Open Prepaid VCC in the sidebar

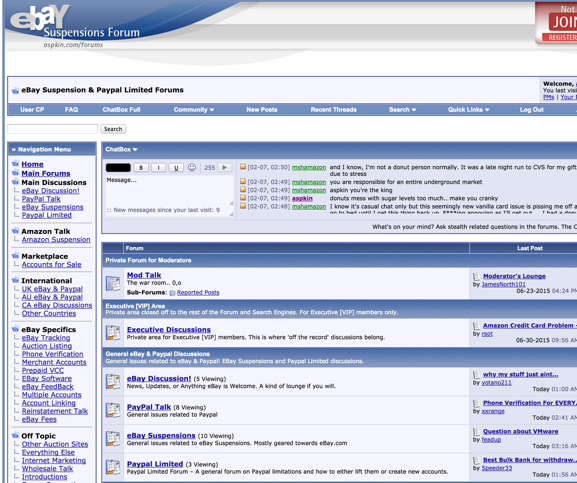click(x=43, y=370)
